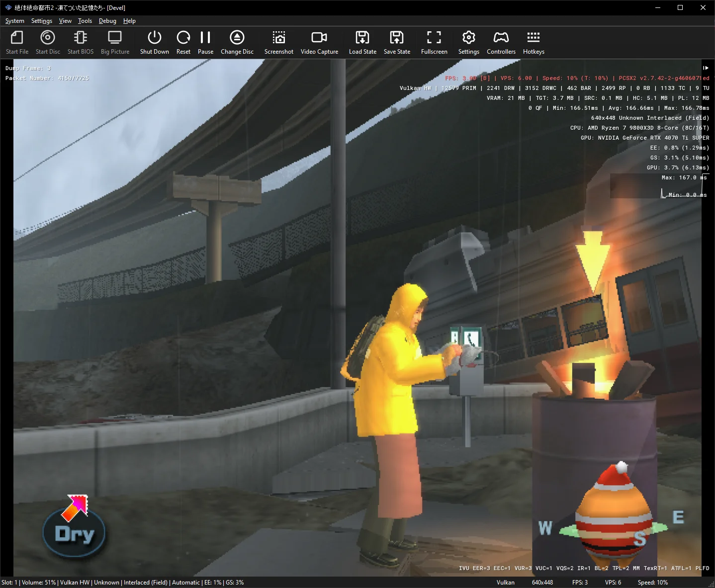Screen dimensions: 715x588
Task: Open the Debug menu
Action: pyautogui.click(x=107, y=21)
